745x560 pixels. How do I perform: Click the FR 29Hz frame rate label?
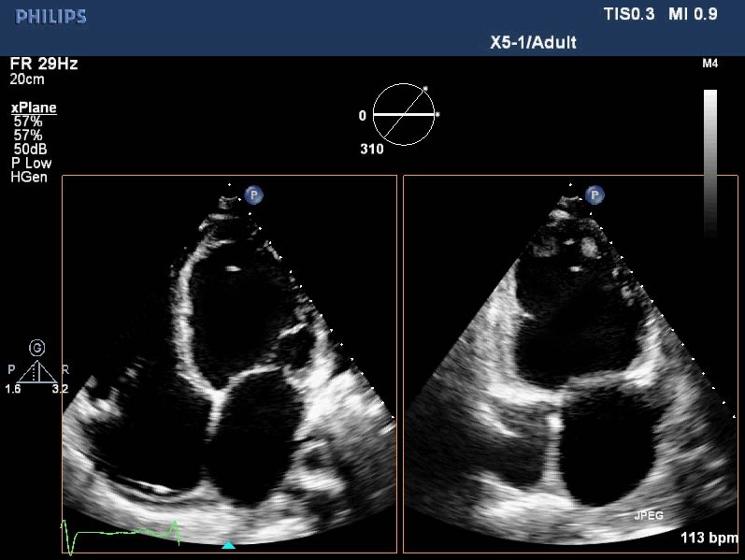(44, 65)
